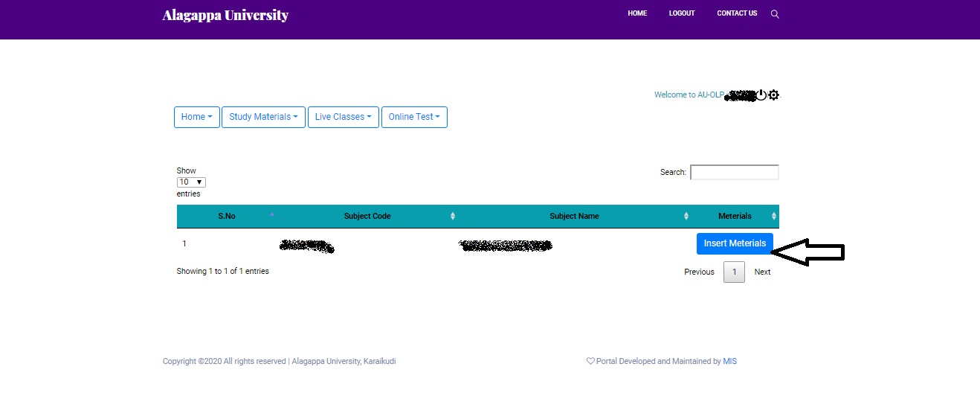The width and height of the screenshot is (980, 396).
Task: Open the Live Classes dropdown
Action: [344, 117]
